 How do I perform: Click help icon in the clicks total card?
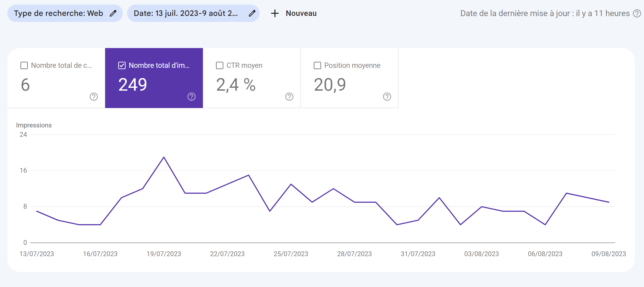click(94, 97)
